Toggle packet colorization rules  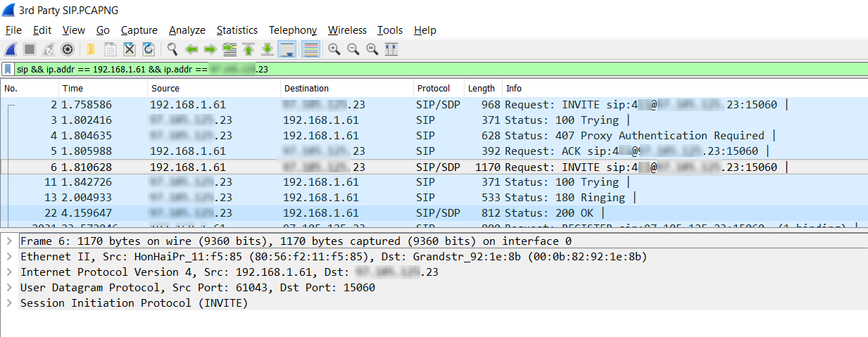[x=310, y=49]
